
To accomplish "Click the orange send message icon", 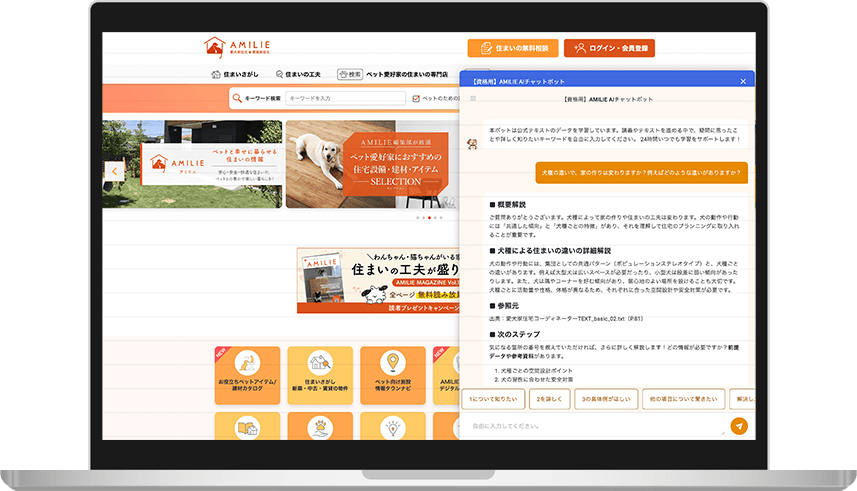I will (x=739, y=426).
